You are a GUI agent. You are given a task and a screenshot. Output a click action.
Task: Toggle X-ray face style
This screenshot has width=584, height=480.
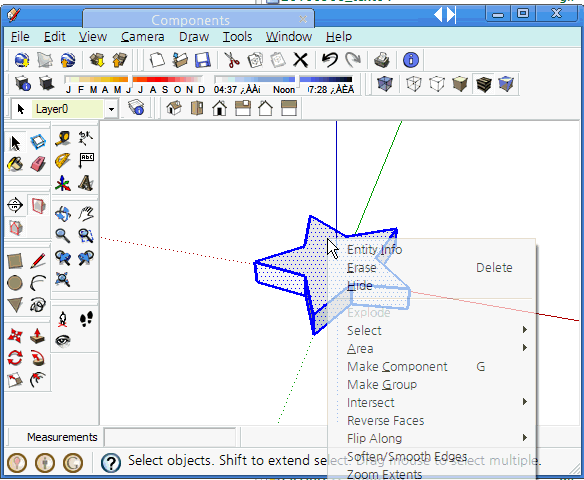(385, 83)
